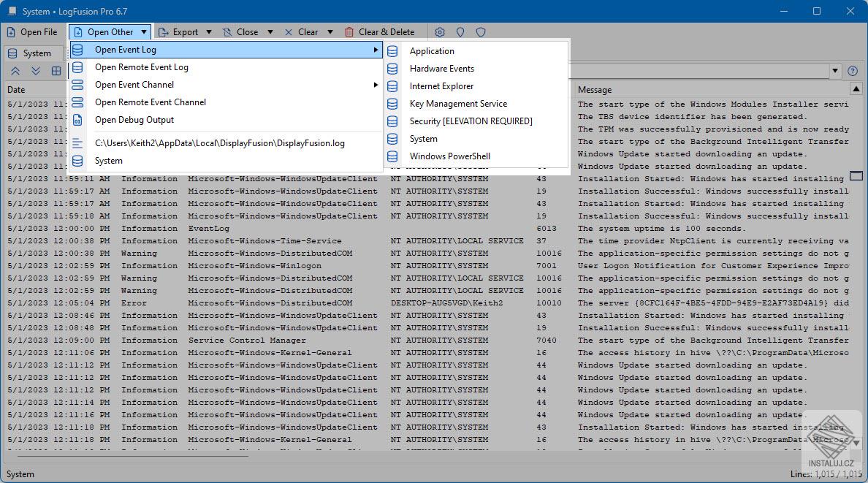Image resolution: width=868 pixels, height=483 pixels.
Task: Choose Windows PowerShell event log
Action: 476,157
